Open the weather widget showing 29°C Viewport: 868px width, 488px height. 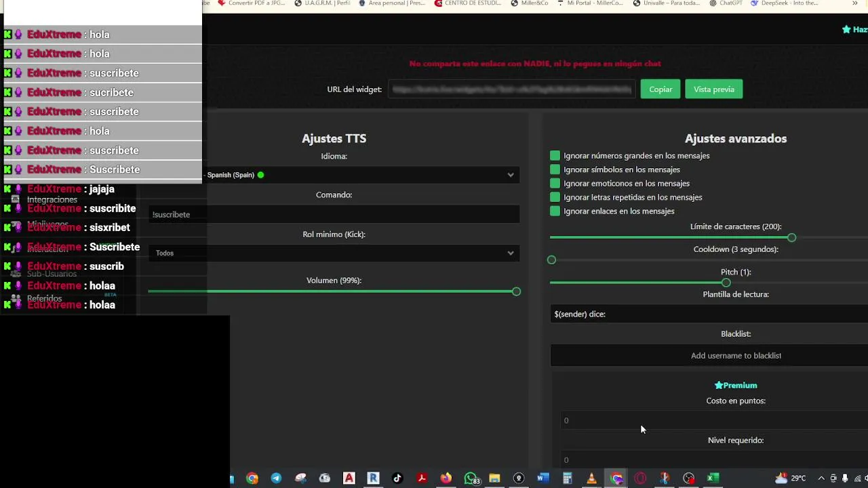[x=791, y=479]
